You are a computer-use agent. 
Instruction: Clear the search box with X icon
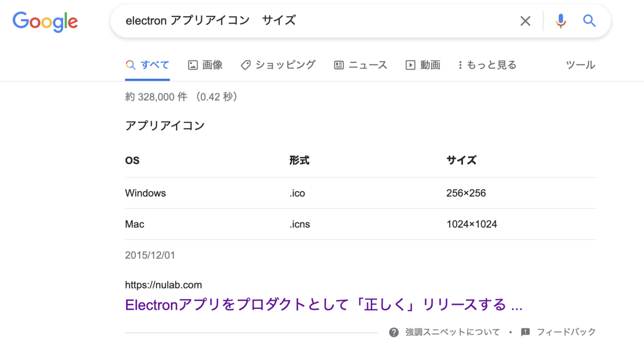525,21
